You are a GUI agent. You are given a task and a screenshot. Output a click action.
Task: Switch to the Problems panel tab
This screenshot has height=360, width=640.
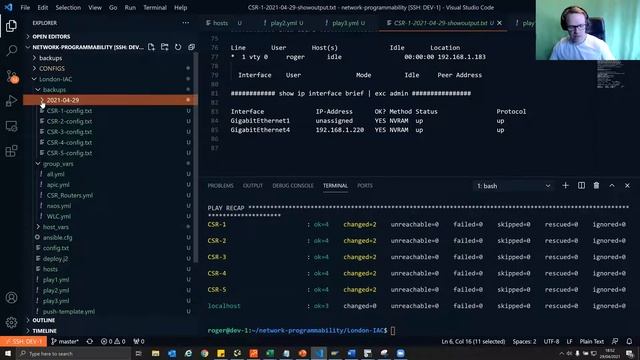[220, 186]
